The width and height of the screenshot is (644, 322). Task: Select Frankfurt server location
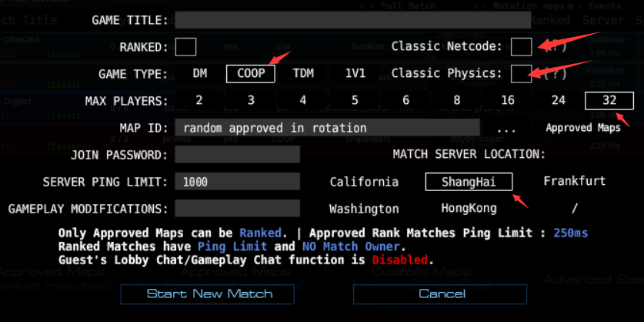point(574,182)
